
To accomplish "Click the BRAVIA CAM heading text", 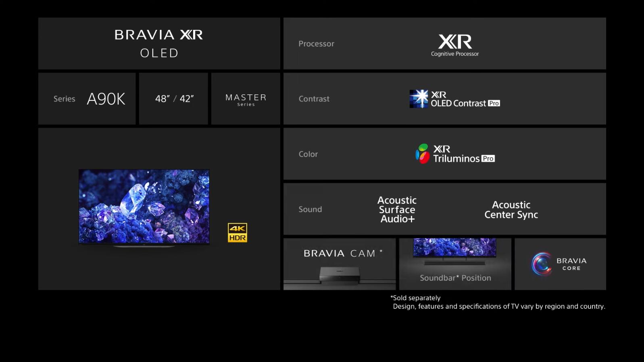I will tap(339, 253).
